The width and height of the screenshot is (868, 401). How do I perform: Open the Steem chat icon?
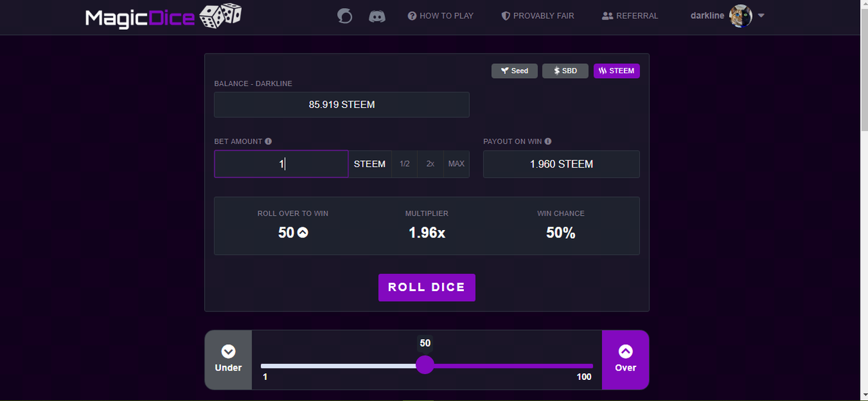(344, 16)
